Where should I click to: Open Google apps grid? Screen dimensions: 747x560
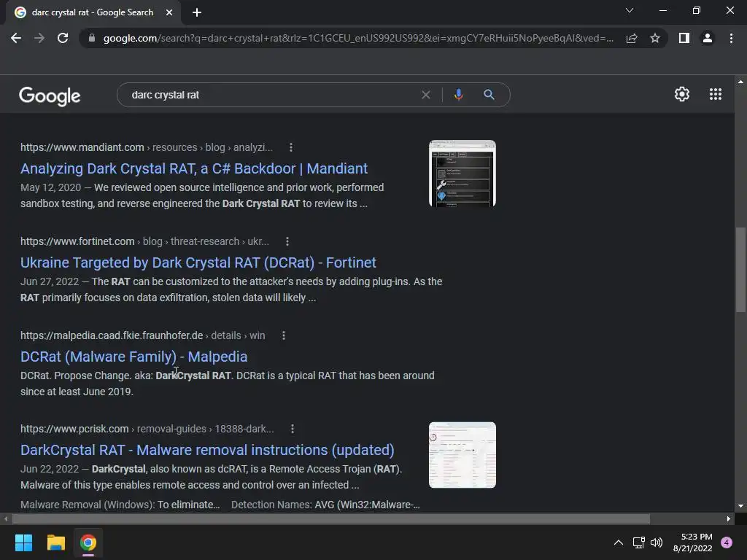(x=716, y=94)
